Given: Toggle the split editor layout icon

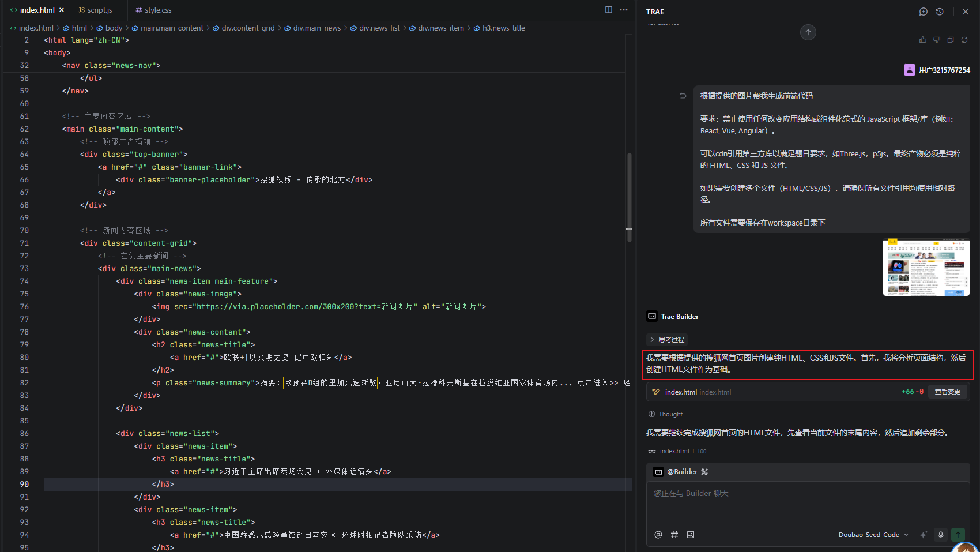Looking at the screenshot, I should click(609, 10).
